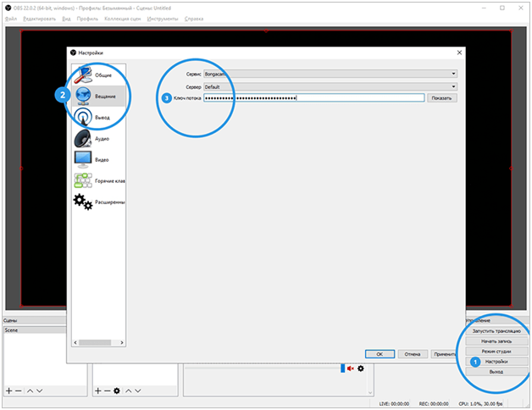Screen dimensions: 532x410
Task: Open the Расширенные gears icon section
Action: tap(83, 202)
